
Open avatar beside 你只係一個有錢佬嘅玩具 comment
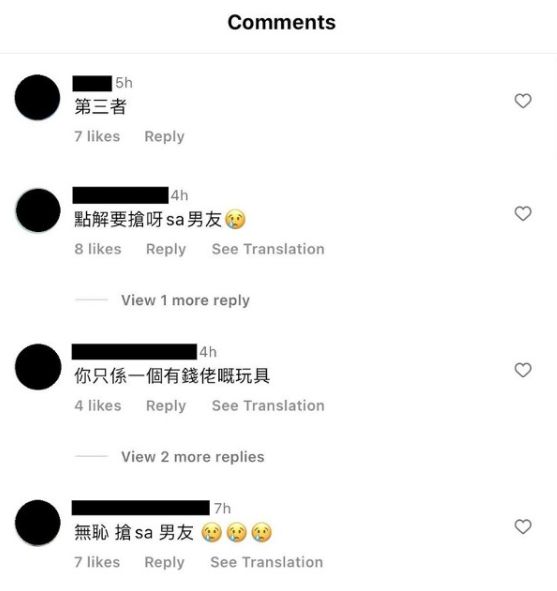tap(38, 367)
